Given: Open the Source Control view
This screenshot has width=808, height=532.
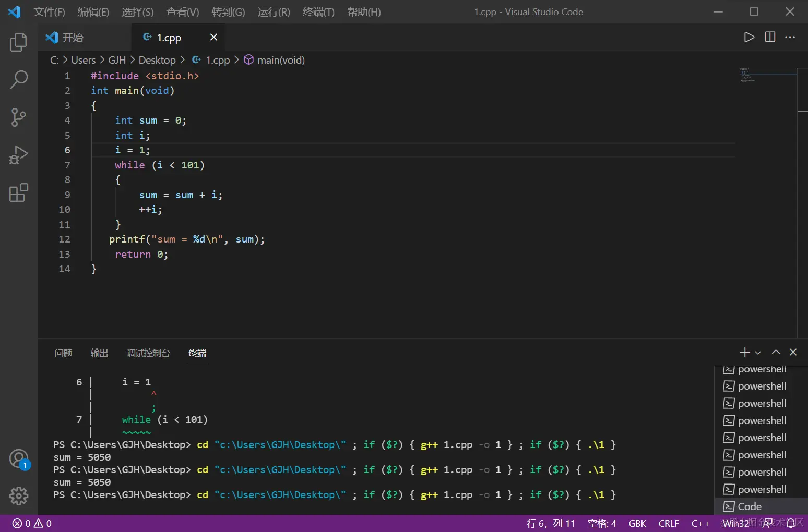Looking at the screenshot, I should [x=19, y=117].
